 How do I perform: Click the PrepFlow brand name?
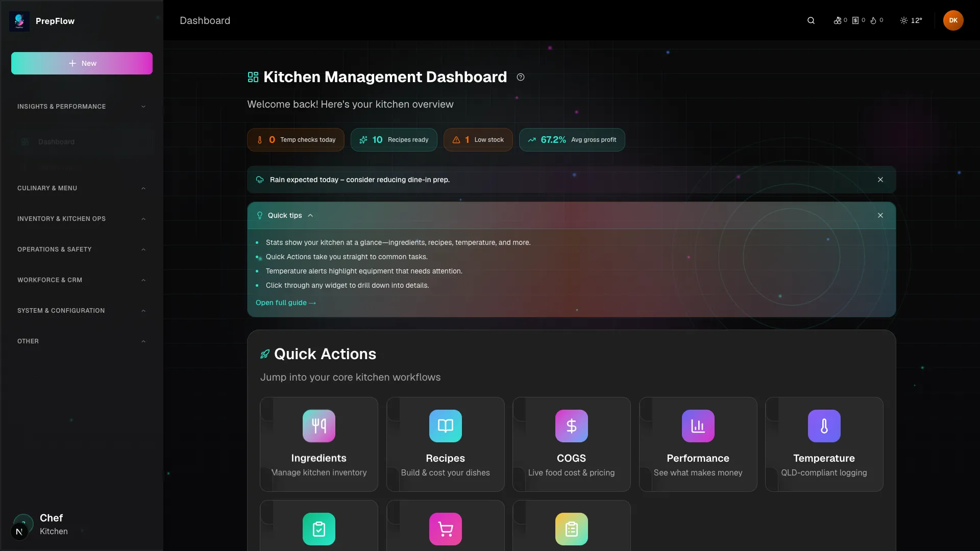[55, 21]
